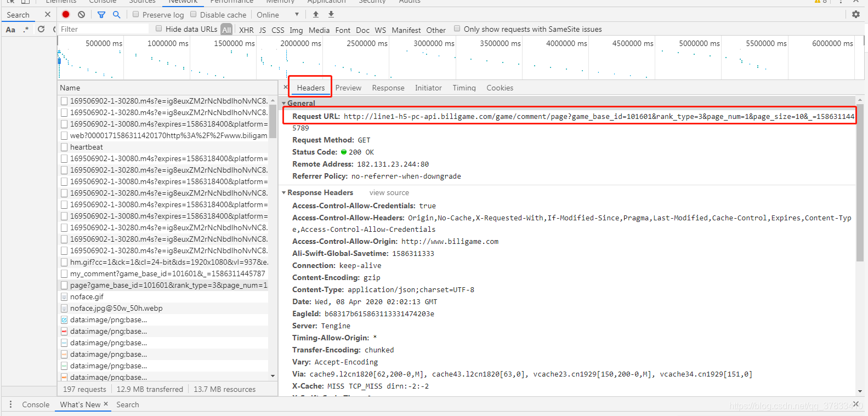Enable Disable cache checkbox
The height and width of the screenshot is (416, 868).
[194, 14]
